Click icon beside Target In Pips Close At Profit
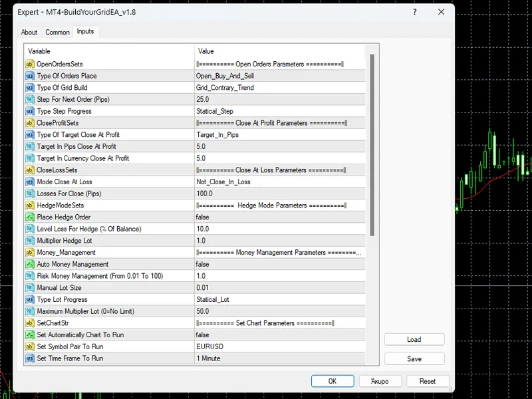 (30, 146)
